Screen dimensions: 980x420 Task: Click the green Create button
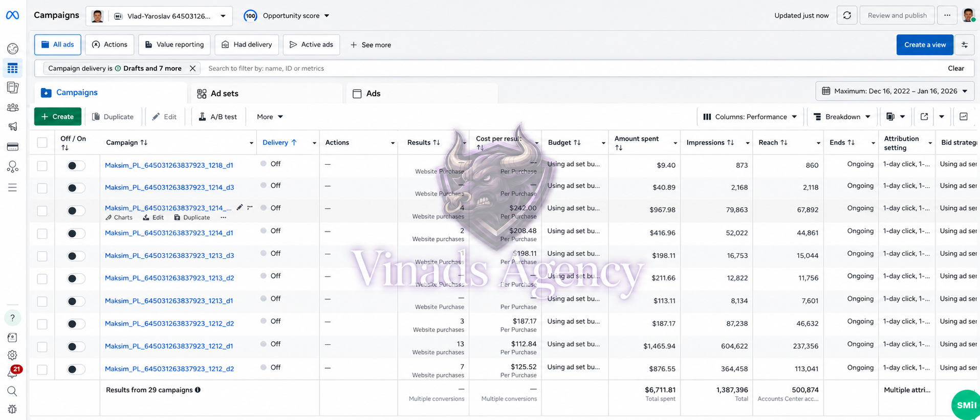coord(57,117)
